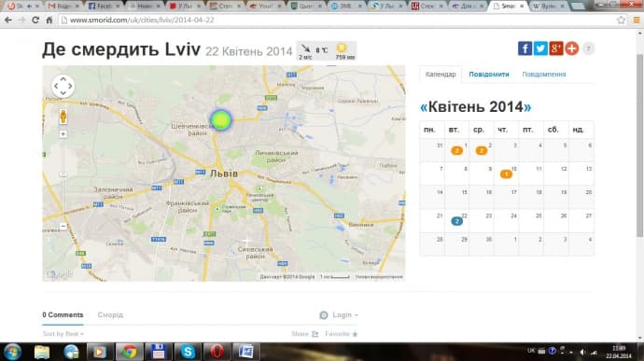Open the Повідомити tab
The width and height of the screenshot is (644, 361).
[489, 75]
